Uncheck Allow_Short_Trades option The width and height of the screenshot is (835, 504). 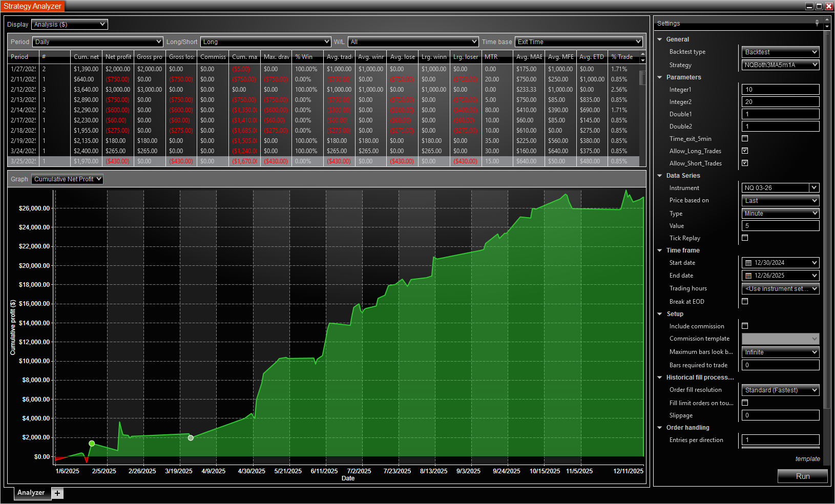pos(745,163)
